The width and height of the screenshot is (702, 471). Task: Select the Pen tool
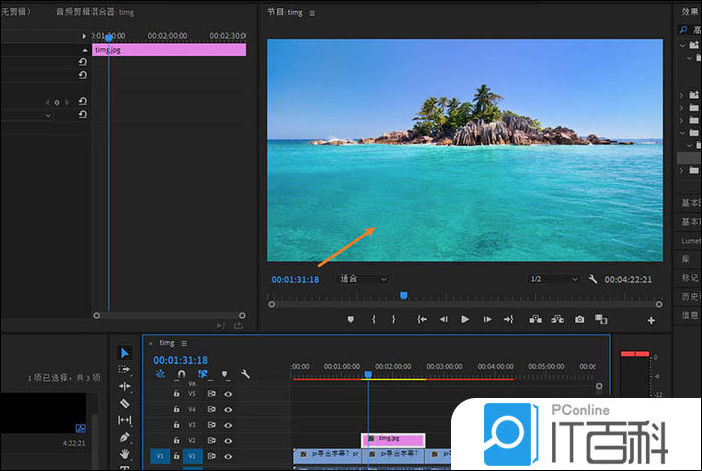point(125,437)
